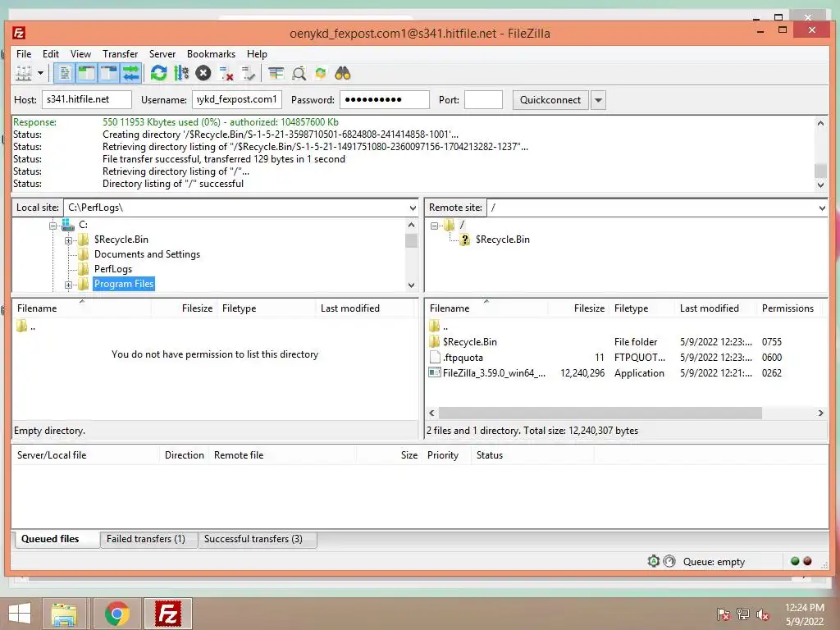Sort local list by Last modified
The width and height of the screenshot is (840, 630).
pos(349,308)
